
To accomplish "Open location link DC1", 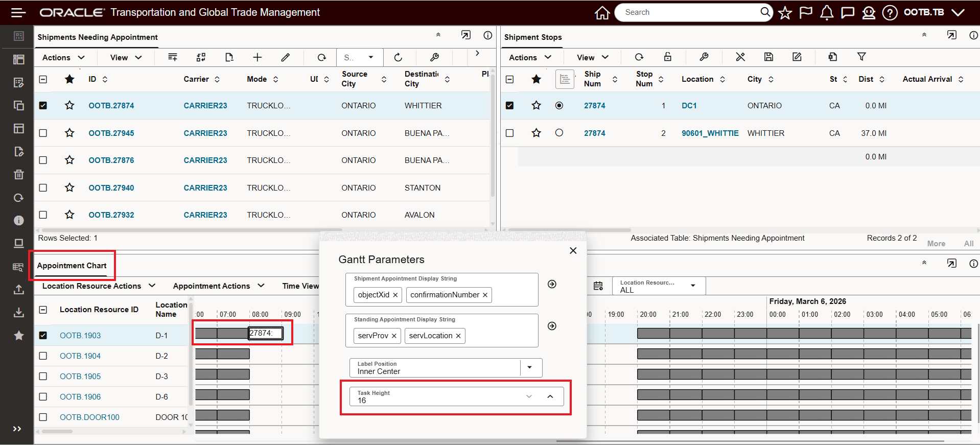I will (x=689, y=106).
